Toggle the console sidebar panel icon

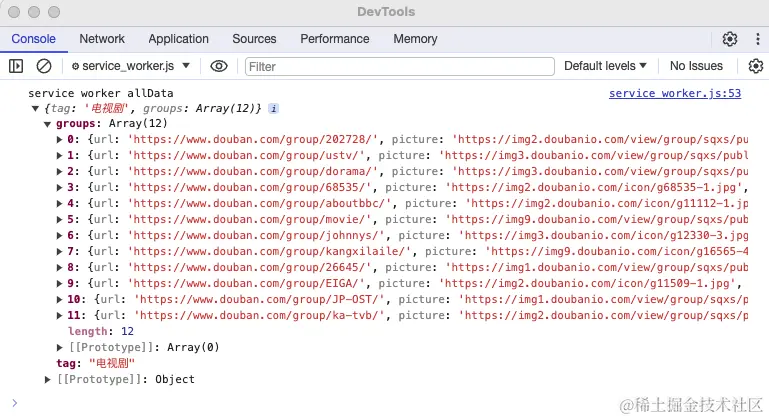pos(16,66)
